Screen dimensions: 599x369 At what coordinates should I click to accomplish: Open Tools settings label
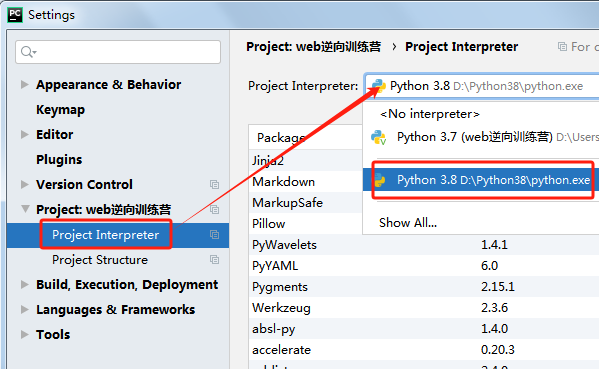pyautogui.click(x=53, y=335)
